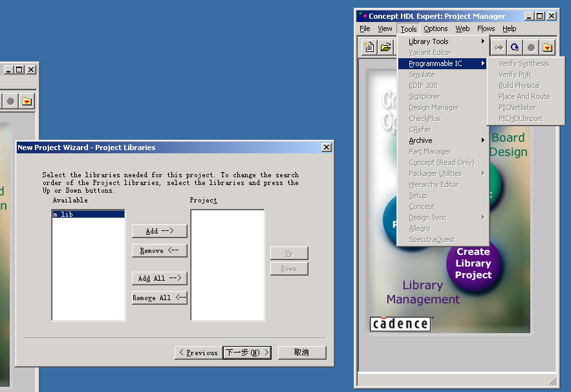Expand the Packager Utilities submenu

(x=442, y=173)
